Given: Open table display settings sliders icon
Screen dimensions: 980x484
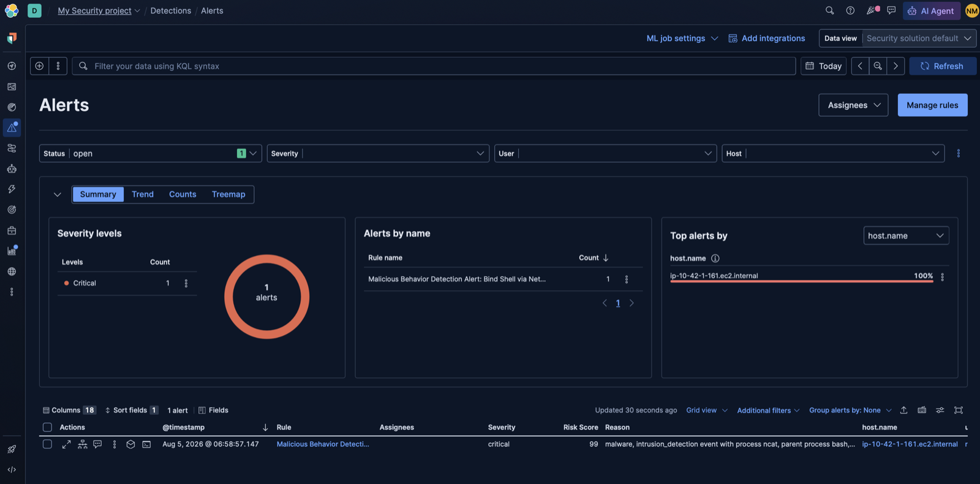Looking at the screenshot, I should pyautogui.click(x=940, y=410).
